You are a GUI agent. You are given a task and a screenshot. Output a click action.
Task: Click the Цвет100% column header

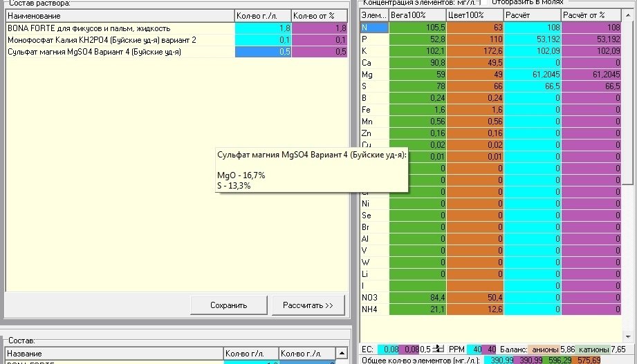[475, 15]
